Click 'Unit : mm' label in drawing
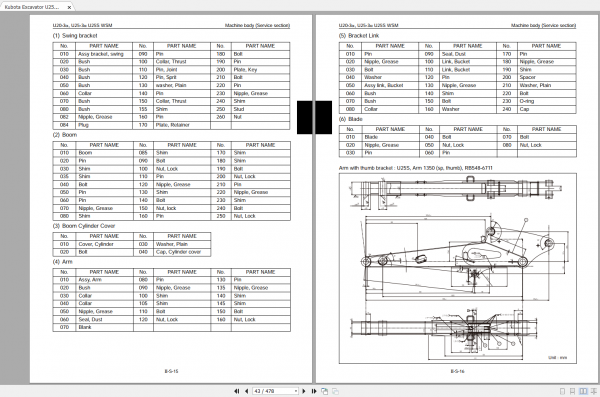 coord(558,358)
